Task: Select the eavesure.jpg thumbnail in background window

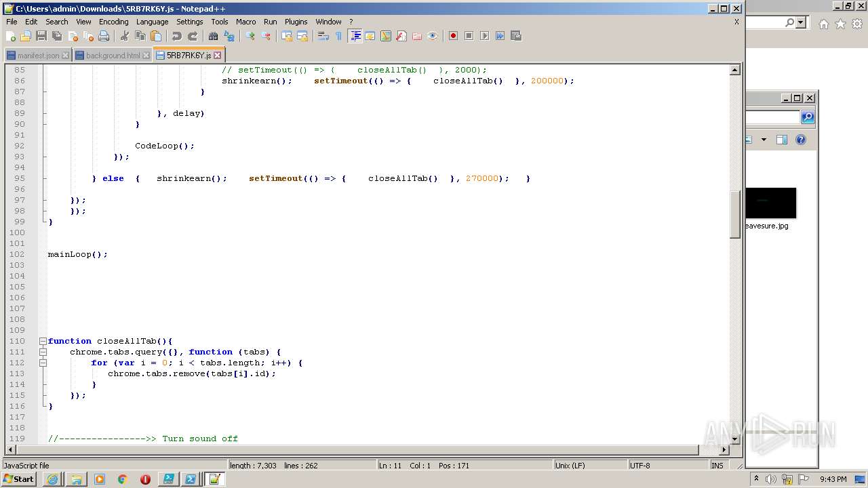Action: (770, 203)
